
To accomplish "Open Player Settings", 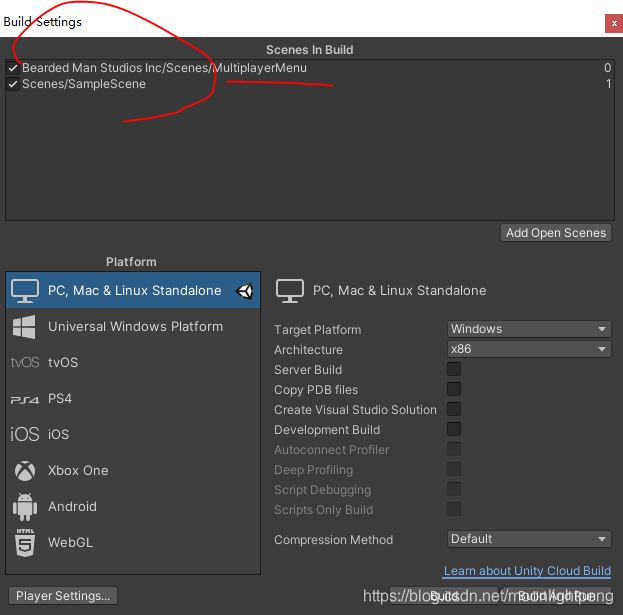I will coord(63,596).
